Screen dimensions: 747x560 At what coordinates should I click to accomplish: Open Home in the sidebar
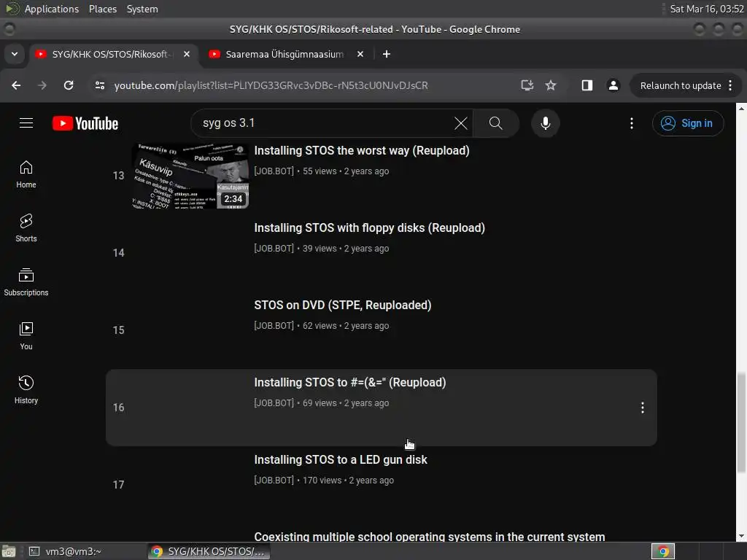coord(26,174)
